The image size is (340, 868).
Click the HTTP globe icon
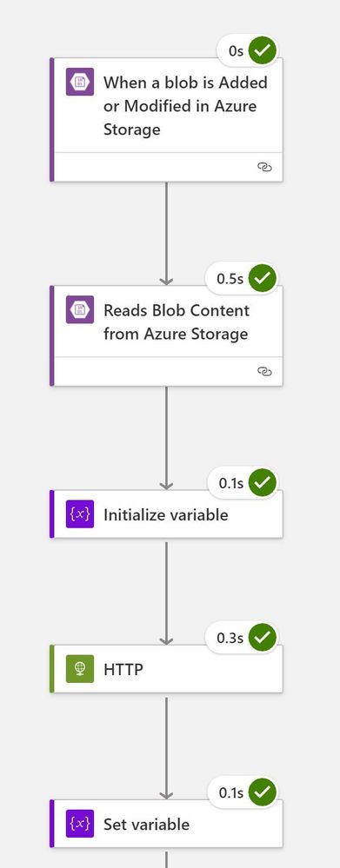pyautogui.click(x=80, y=669)
